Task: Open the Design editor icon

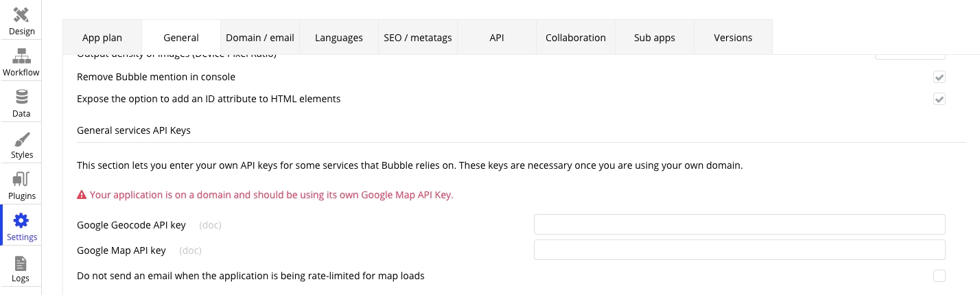Action: tap(21, 15)
